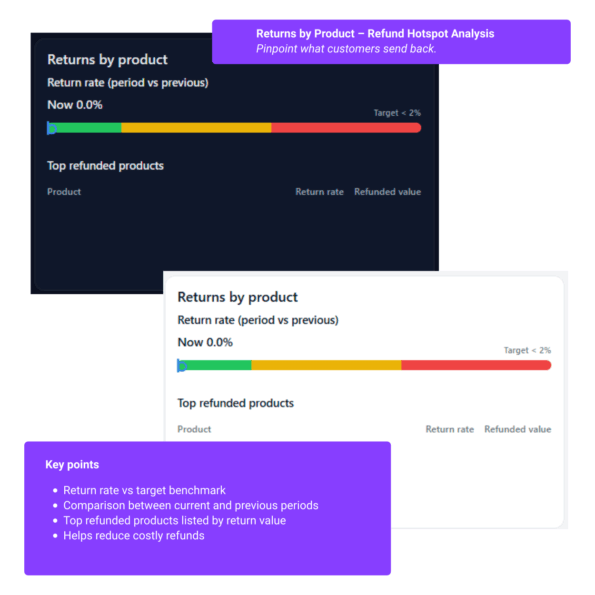Sort by Refunded value column in light card
This screenshot has width=595, height=595.
click(x=518, y=430)
